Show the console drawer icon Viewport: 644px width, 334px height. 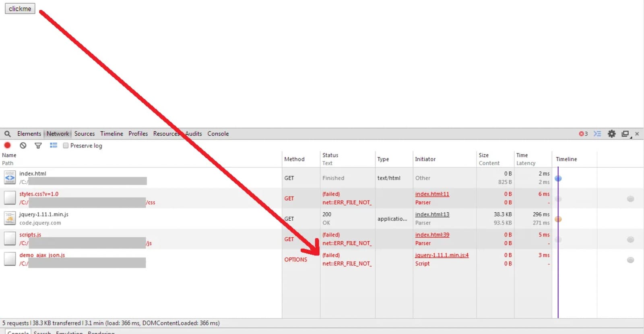[597, 134]
